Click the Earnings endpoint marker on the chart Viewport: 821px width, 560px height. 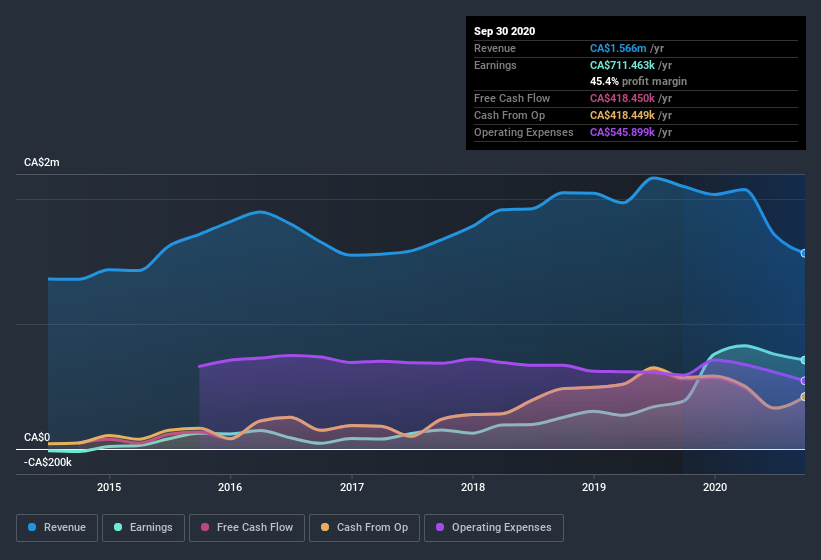(804, 360)
